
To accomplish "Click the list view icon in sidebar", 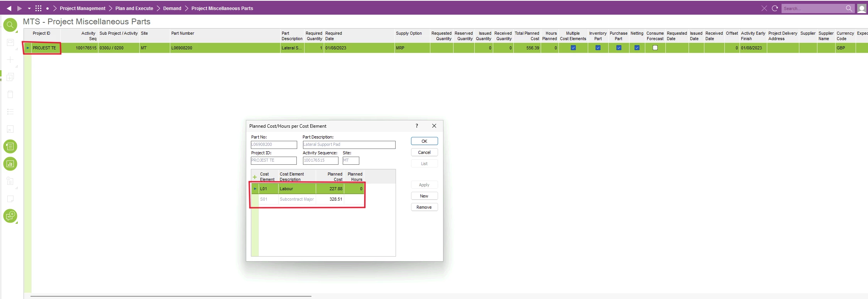I will pyautogui.click(x=10, y=112).
